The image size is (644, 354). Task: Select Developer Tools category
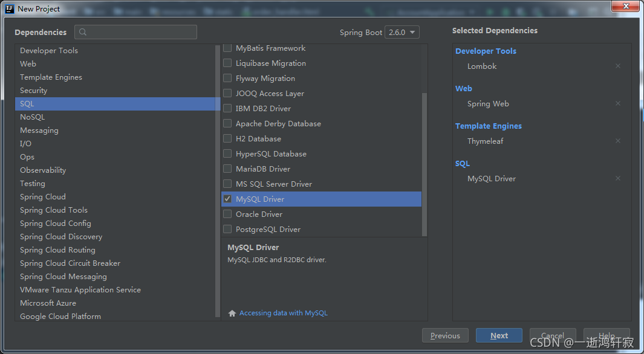click(x=115, y=51)
